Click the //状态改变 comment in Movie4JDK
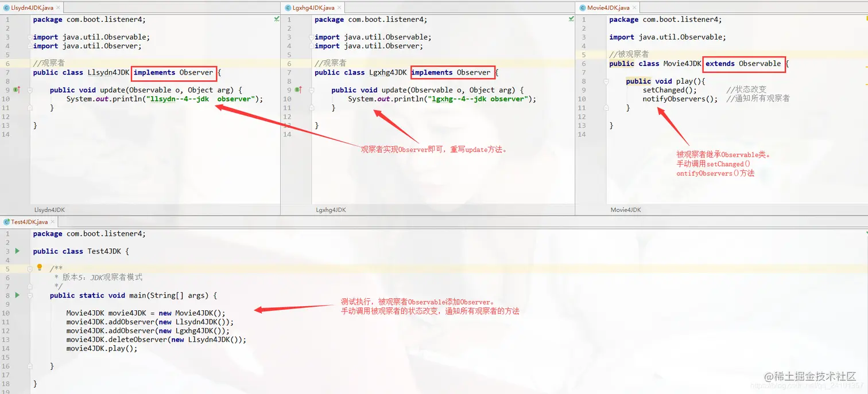The width and height of the screenshot is (868, 394). click(746, 90)
